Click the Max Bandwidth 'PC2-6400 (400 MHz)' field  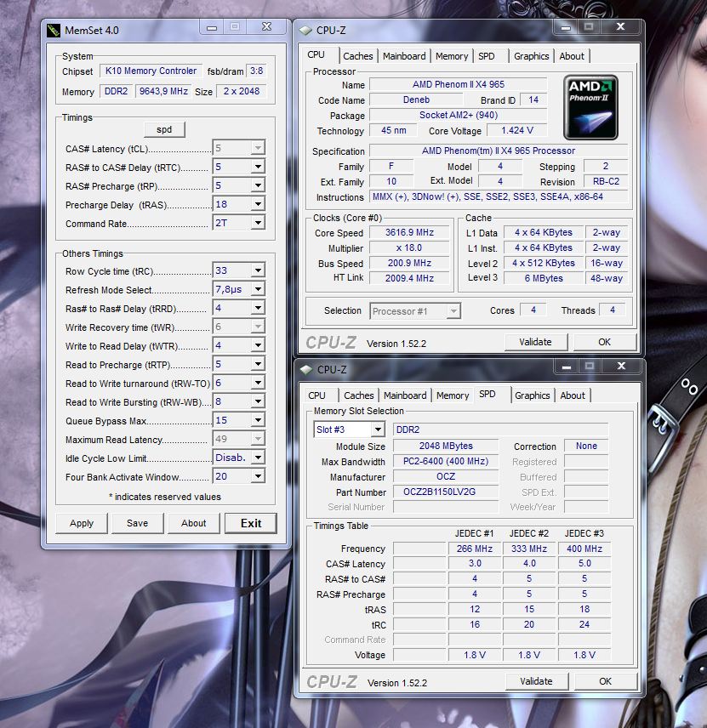[x=446, y=461]
